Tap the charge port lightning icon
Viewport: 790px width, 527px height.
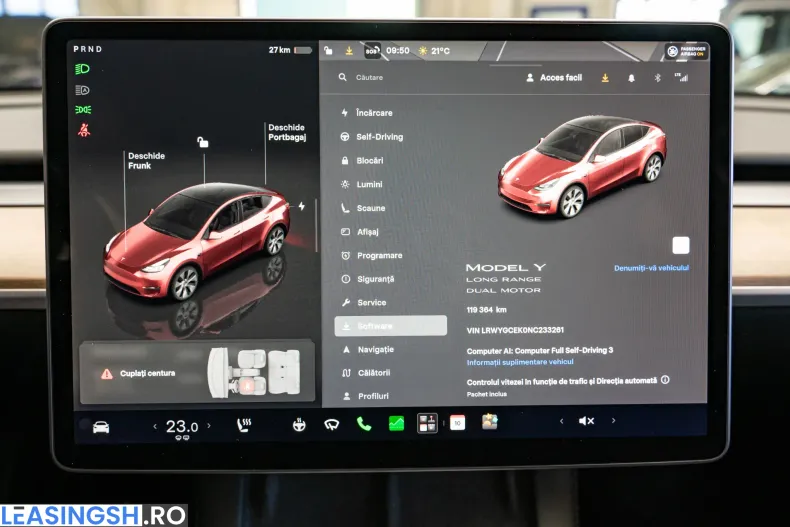tap(301, 206)
